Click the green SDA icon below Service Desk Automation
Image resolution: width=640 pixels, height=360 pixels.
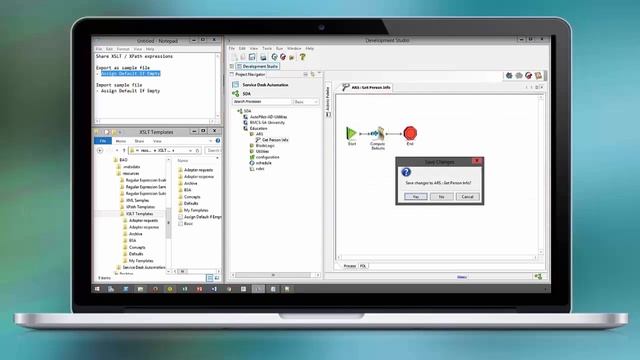[x=236, y=93]
